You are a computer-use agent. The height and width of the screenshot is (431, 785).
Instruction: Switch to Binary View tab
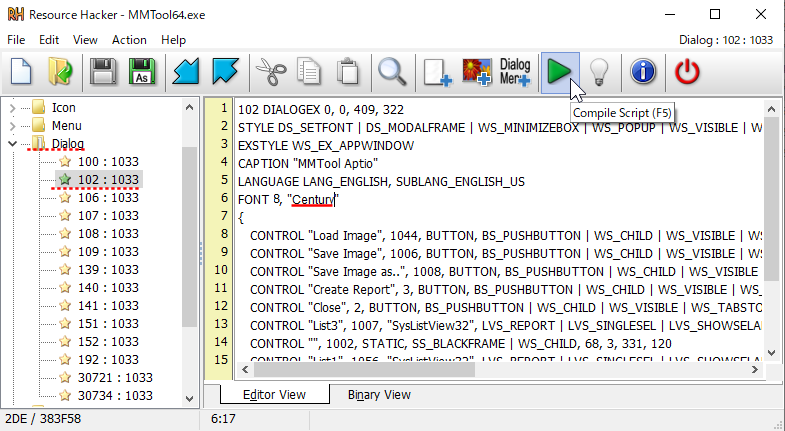pos(379,394)
